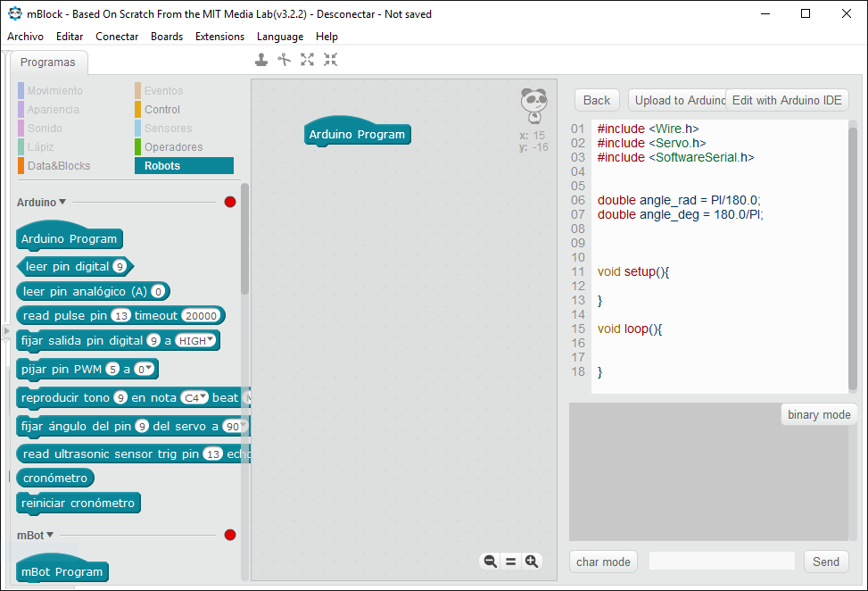Click the grow sprite expand icon

pyautogui.click(x=308, y=60)
